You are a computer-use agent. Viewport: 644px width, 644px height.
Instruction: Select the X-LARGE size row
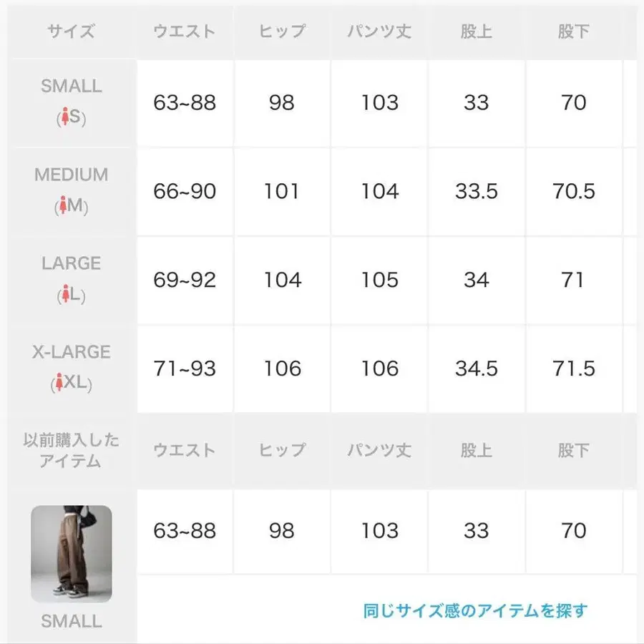(x=322, y=369)
